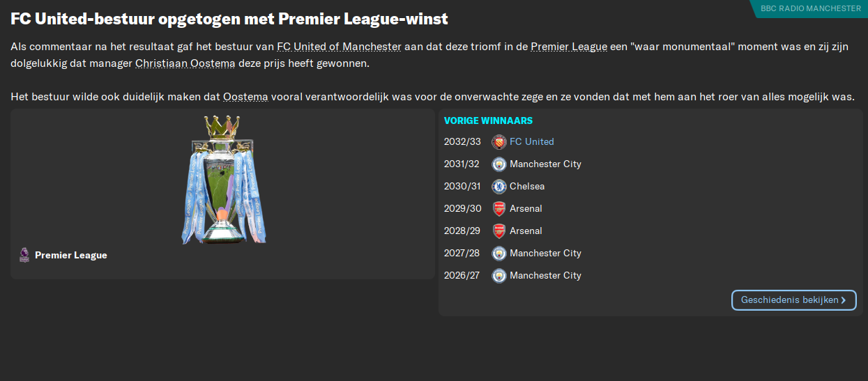Open Premier League link in article text
The width and height of the screenshot is (868, 381).
569,47
